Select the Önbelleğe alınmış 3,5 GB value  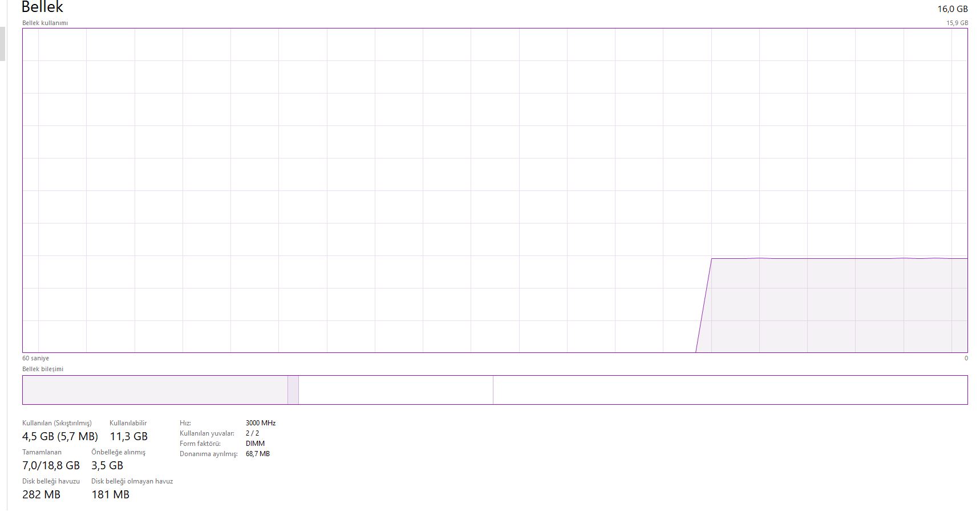[x=107, y=465]
